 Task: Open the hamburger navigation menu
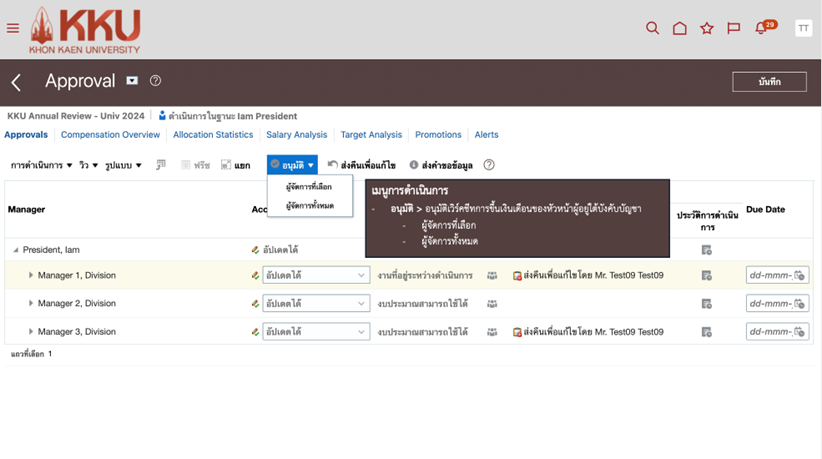click(x=13, y=29)
